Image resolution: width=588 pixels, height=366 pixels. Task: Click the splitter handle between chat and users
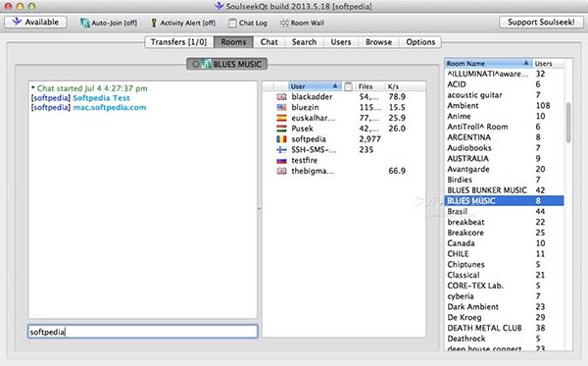[260, 209]
